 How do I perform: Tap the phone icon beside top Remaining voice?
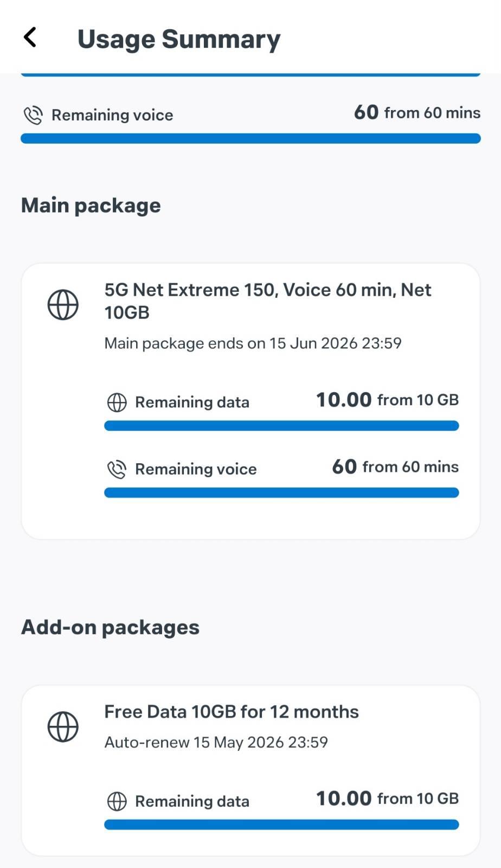(33, 115)
